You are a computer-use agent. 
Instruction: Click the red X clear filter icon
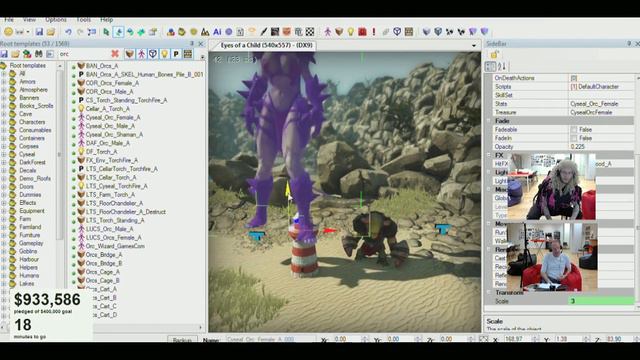115,54
